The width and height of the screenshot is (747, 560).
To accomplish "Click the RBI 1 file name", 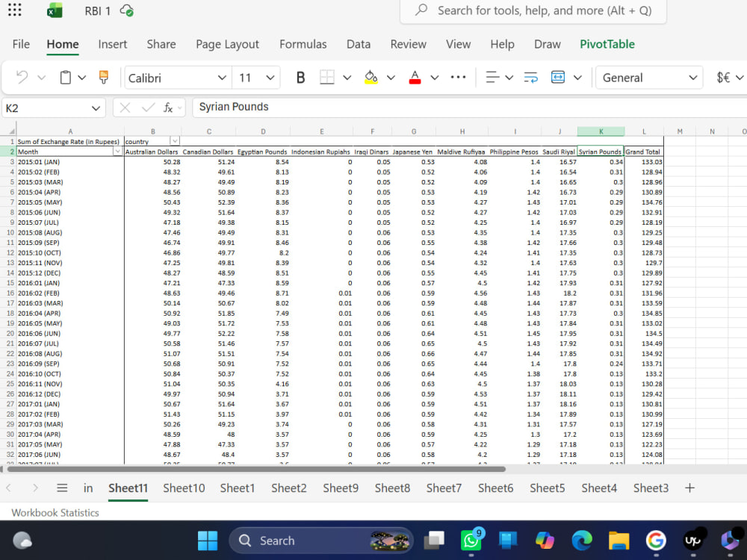I will (x=98, y=10).
